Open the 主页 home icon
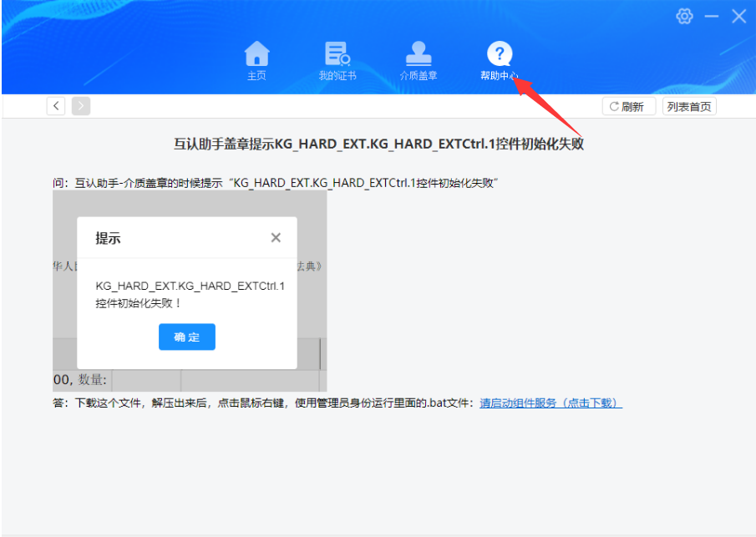This screenshot has height=537, width=756. (x=256, y=54)
